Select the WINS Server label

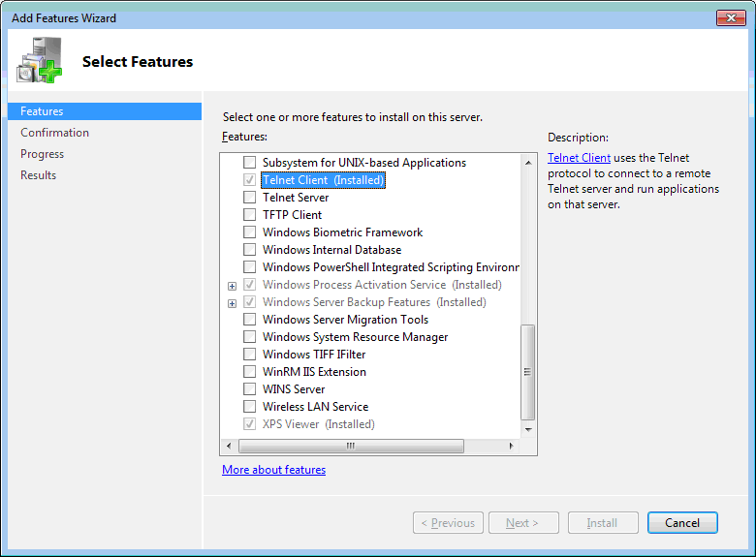pos(294,388)
